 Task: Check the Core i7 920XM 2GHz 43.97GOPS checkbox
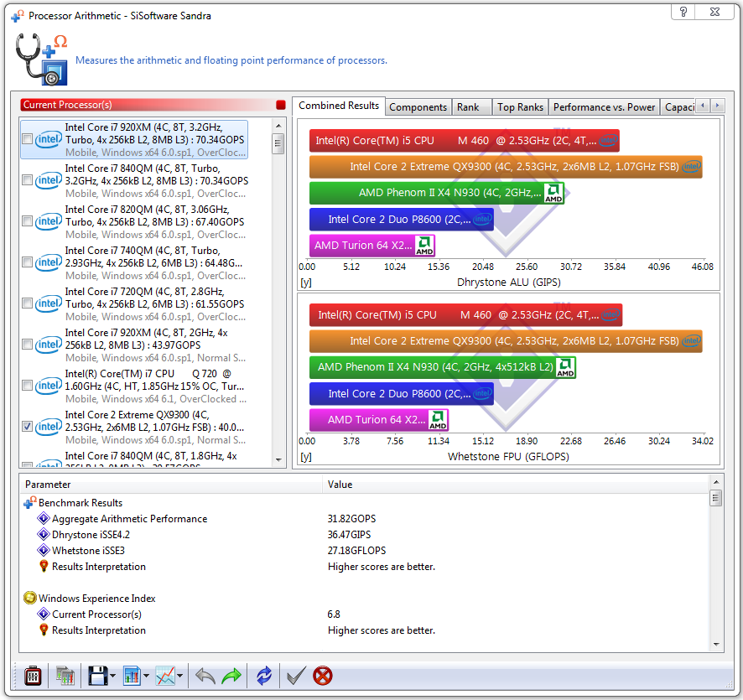28,345
